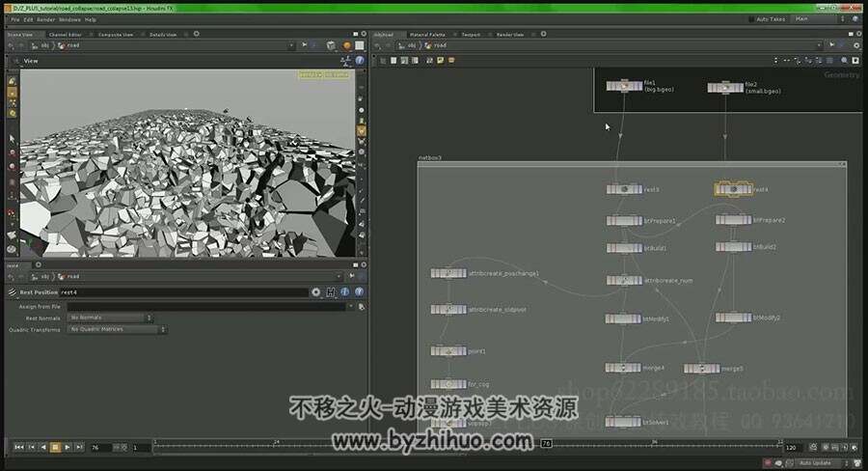Click the viewport help question mark icon
The image size is (868, 471).
(360, 61)
